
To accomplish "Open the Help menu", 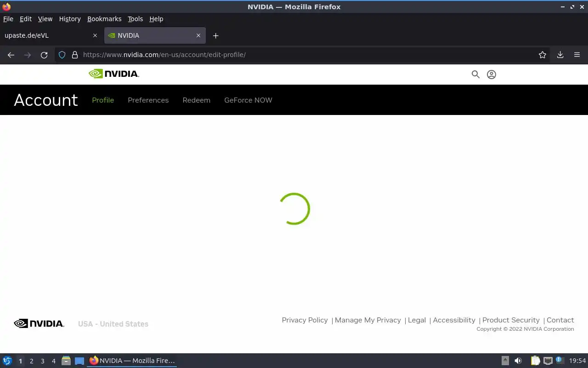I will tap(156, 19).
